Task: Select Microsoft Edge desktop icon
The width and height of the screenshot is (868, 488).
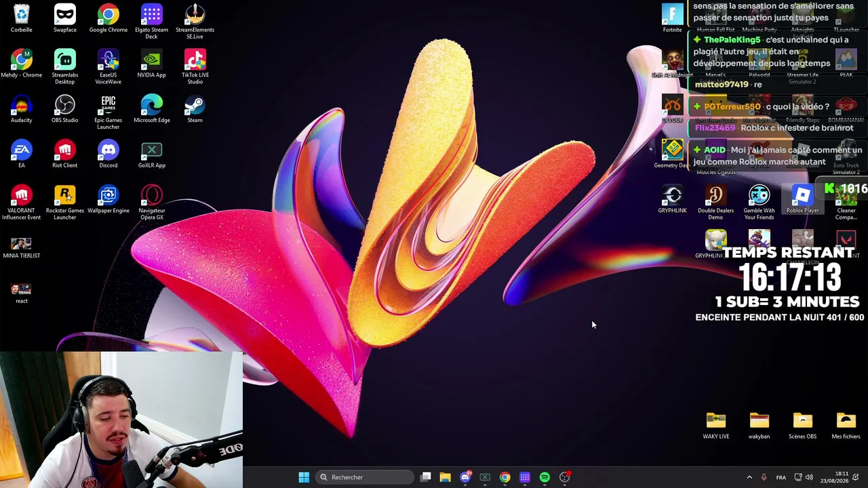Action: point(152,109)
